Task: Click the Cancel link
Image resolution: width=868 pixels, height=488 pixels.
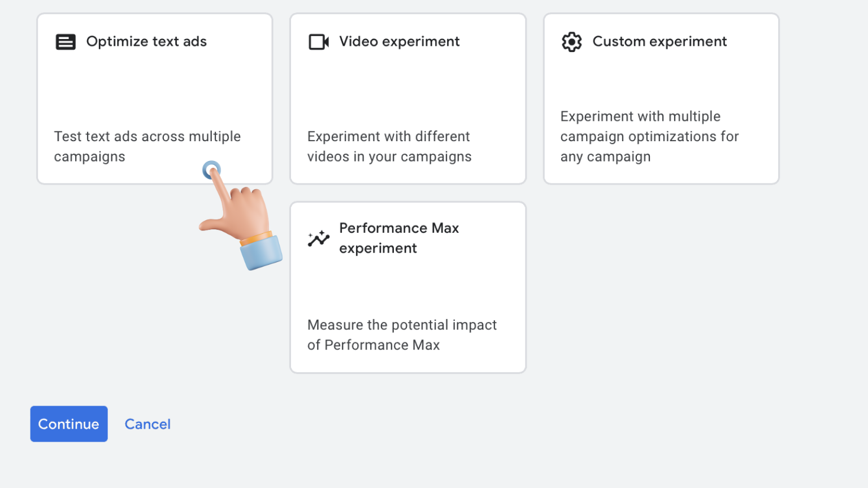Action: pyautogui.click(x=147, y=424)
